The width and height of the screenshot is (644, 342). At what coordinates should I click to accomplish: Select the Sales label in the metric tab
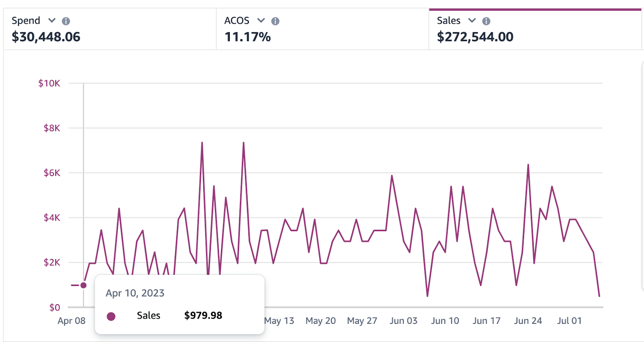tap(448, 21)
